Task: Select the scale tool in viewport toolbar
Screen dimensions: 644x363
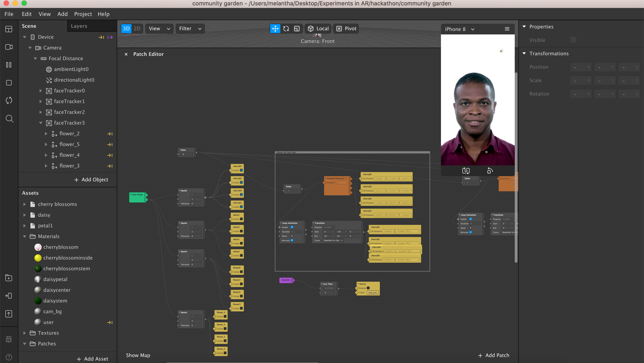Action: click(297, 29)
